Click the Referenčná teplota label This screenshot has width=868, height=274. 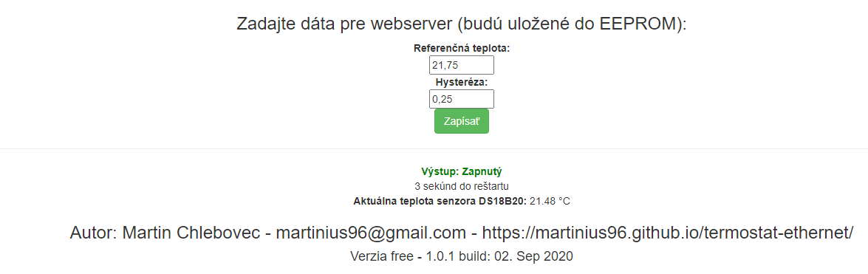(x=461, y=48)
